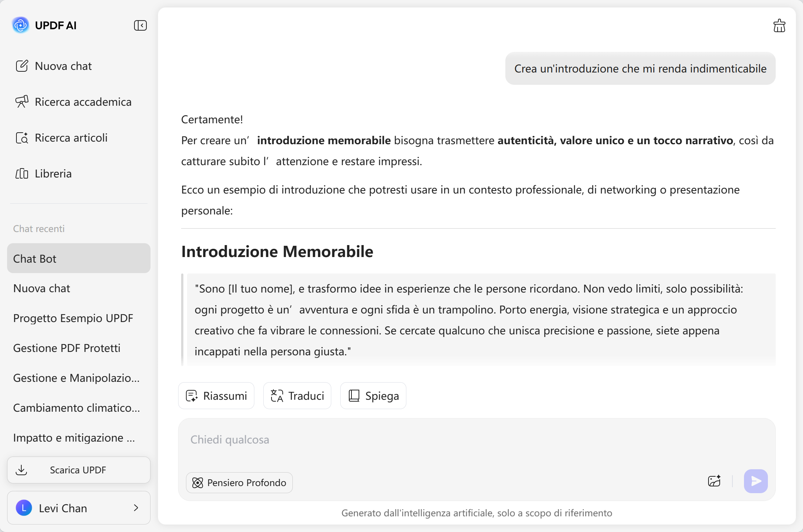The image size is (803, 532).
Task: Collapse the sidebar panel
Action: click(140, 25)
